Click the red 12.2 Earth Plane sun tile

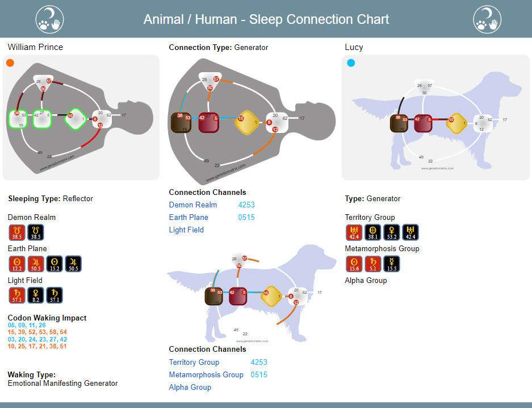(x=17, y=264)
